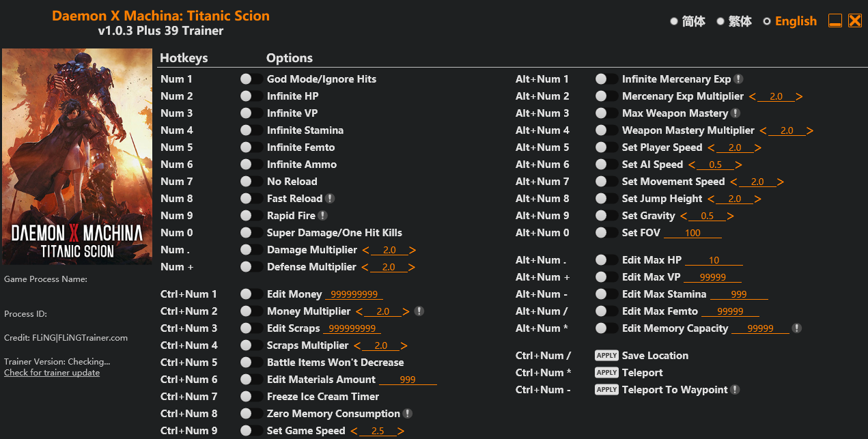Click the info icon next to Money Multiplier
868x439 pixels.
419,311
